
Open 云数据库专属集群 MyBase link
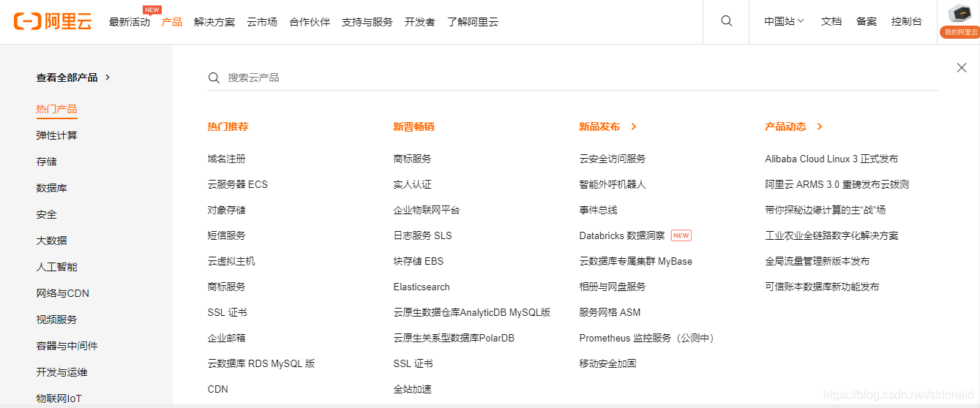[636, 261]
